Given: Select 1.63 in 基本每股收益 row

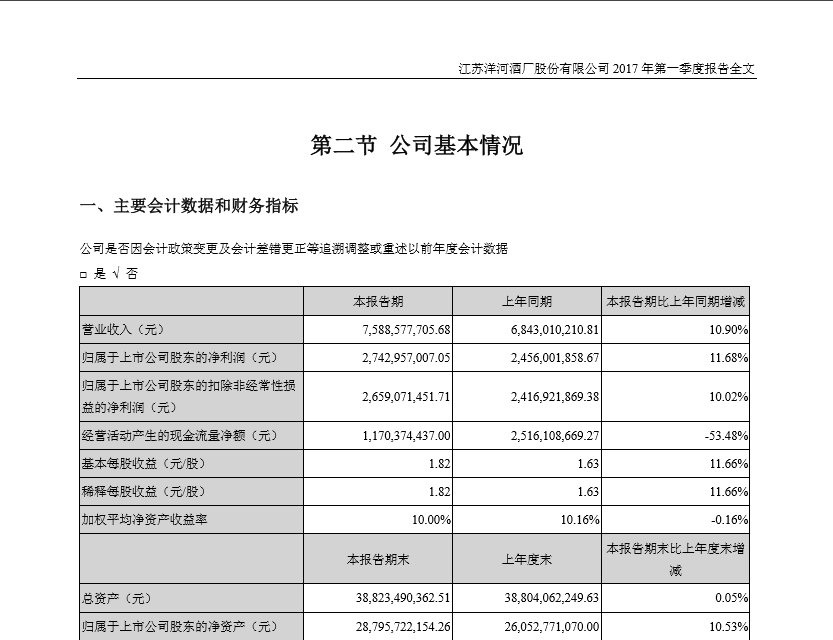Looking at the screenshot, I should 589,464.
